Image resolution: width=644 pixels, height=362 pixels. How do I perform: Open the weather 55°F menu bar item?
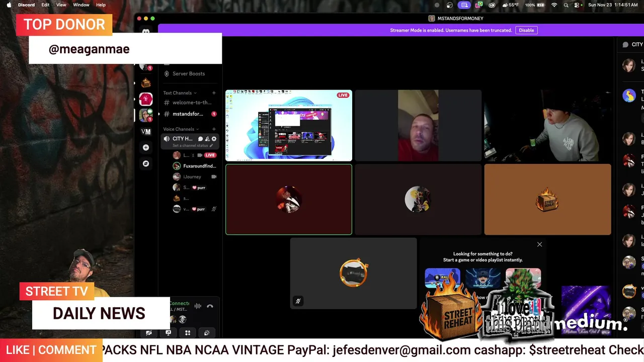point(510,5)
